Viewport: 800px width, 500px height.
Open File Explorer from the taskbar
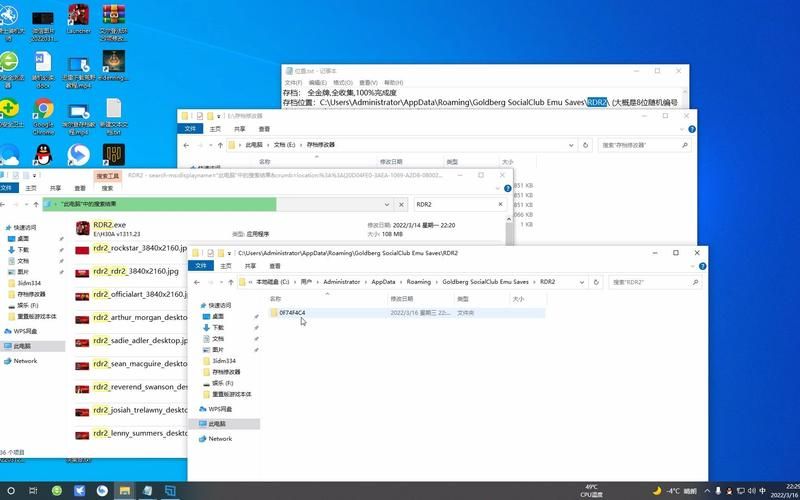pyautogui.click(x=124, y=491)
